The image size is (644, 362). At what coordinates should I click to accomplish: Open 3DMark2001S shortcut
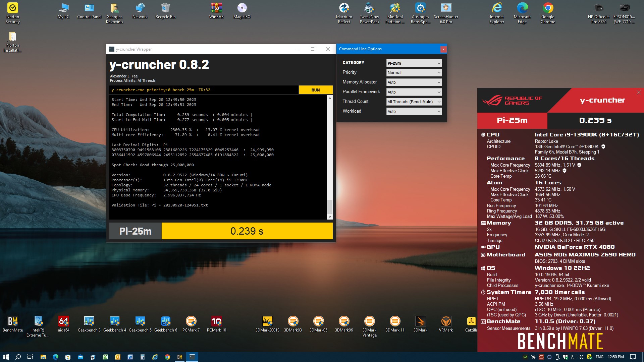[x=267, y=324]
